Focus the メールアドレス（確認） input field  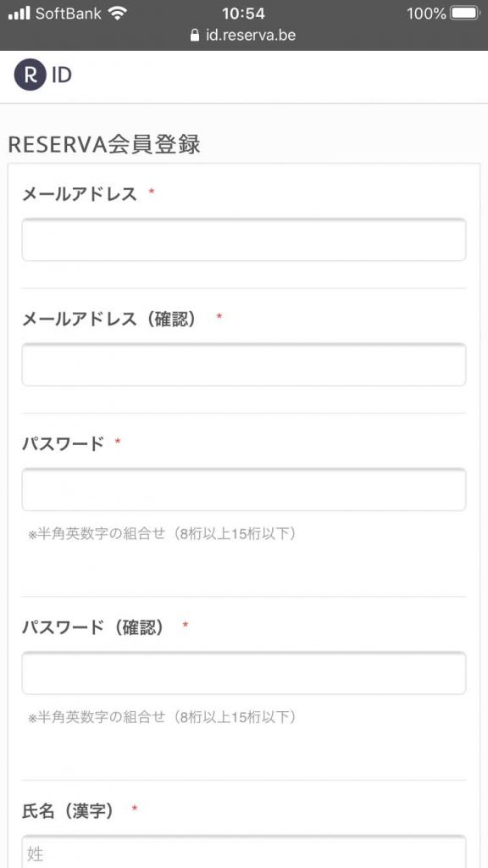pyautogui.click(x=244, y=364)
